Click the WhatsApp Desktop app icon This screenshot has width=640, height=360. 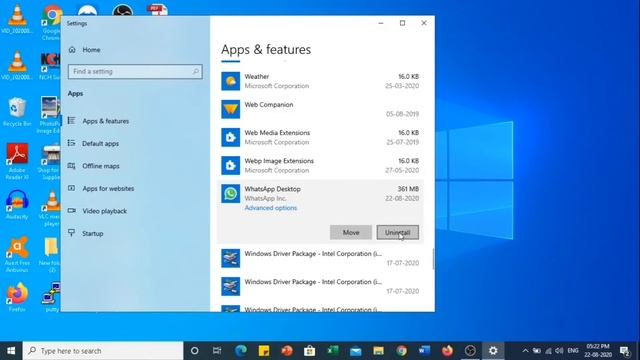click(x=231, y=193)
